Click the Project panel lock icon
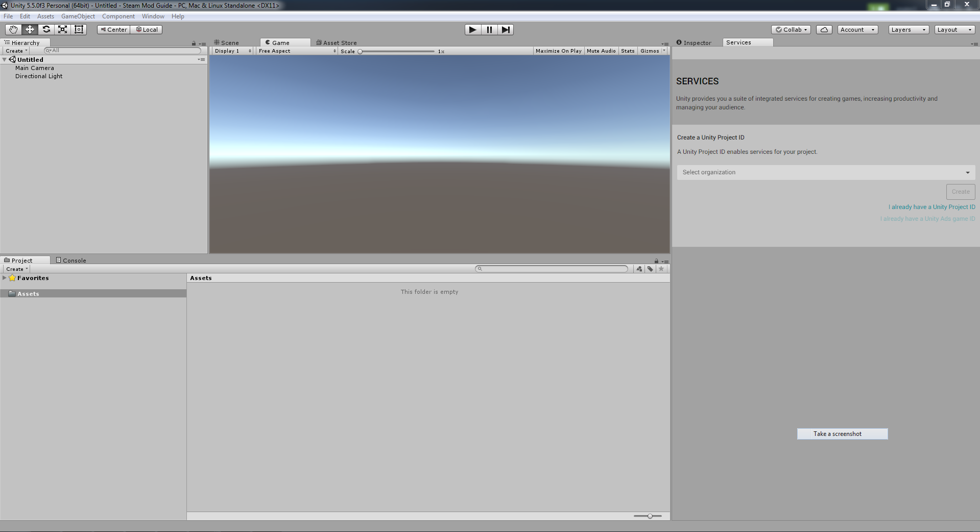The width and height of the screenshot is (980, 532). pyautogui.click(x=656, y=261)
